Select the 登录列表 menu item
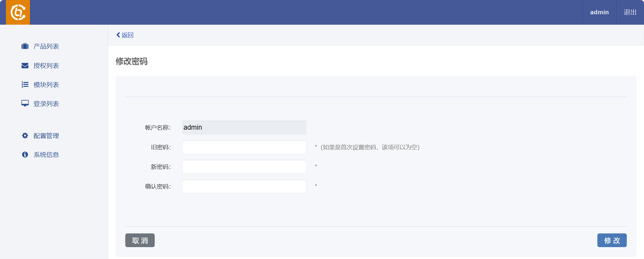Screen dimensions: 644x259 (46, 104)
